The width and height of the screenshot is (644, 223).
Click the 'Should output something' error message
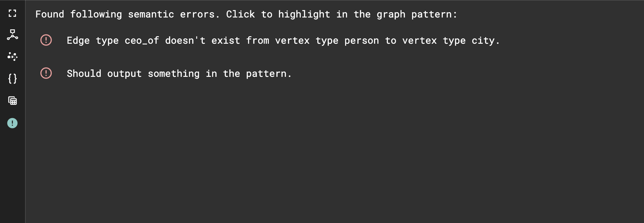[179, 73]
